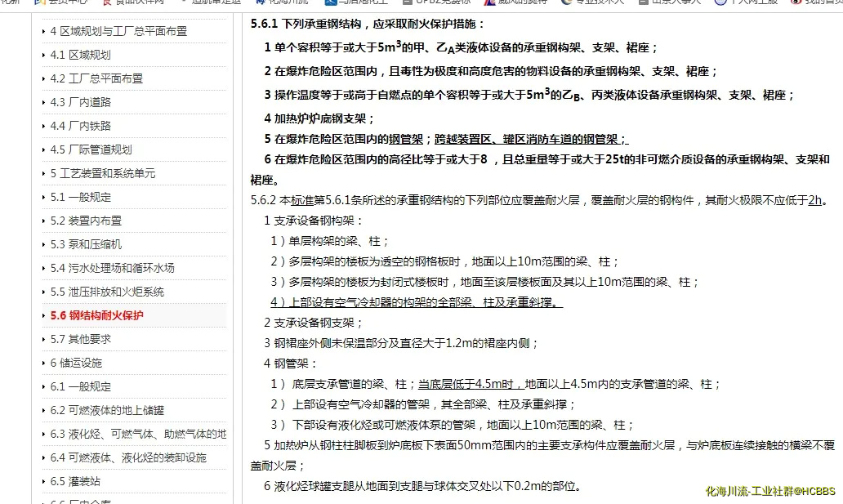Select 4.4 厂内铁路 in contents list
843x504 pixels.
pos(80,126)
